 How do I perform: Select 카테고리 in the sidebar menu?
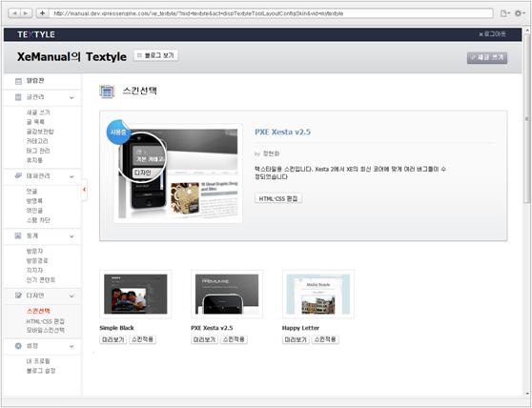pyautogui.click(x=37, y=141)
